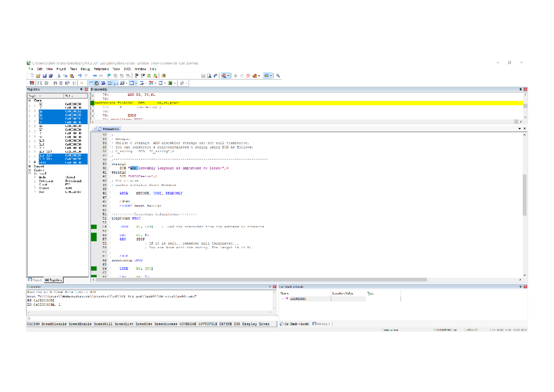Click the Start/Stop Debug Session magnifier icon
This screenshot has width=554, height=392.
(224, 76)
